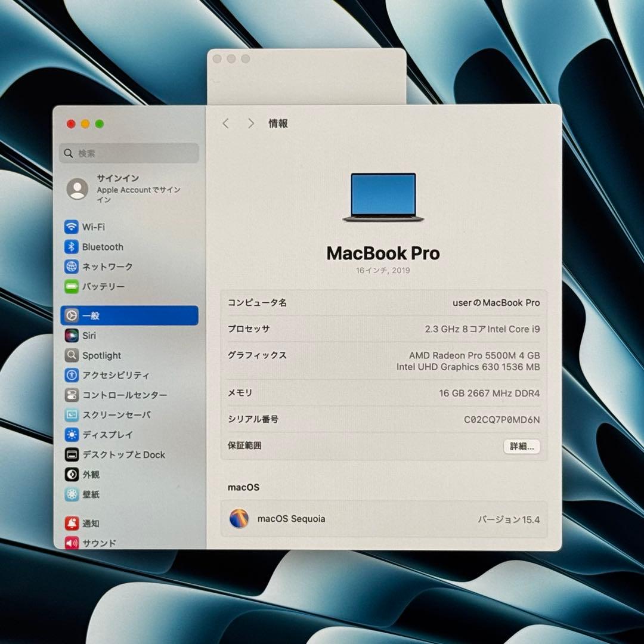Sign in with Apple Account

pos(119,188)
